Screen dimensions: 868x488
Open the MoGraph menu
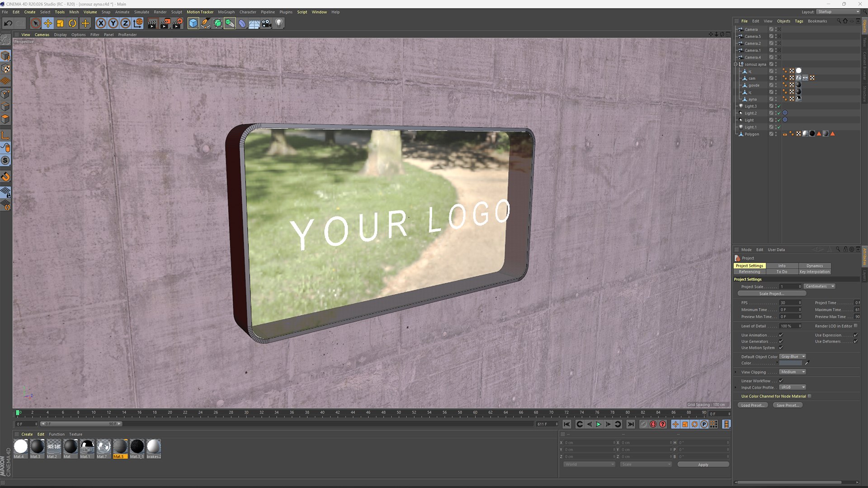pyautogui.click(x=226, y=12)
